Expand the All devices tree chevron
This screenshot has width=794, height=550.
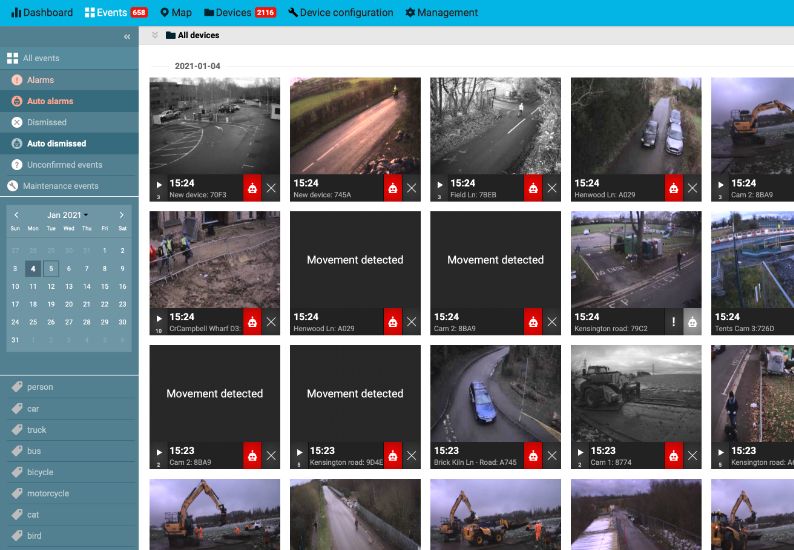[155, 35]
